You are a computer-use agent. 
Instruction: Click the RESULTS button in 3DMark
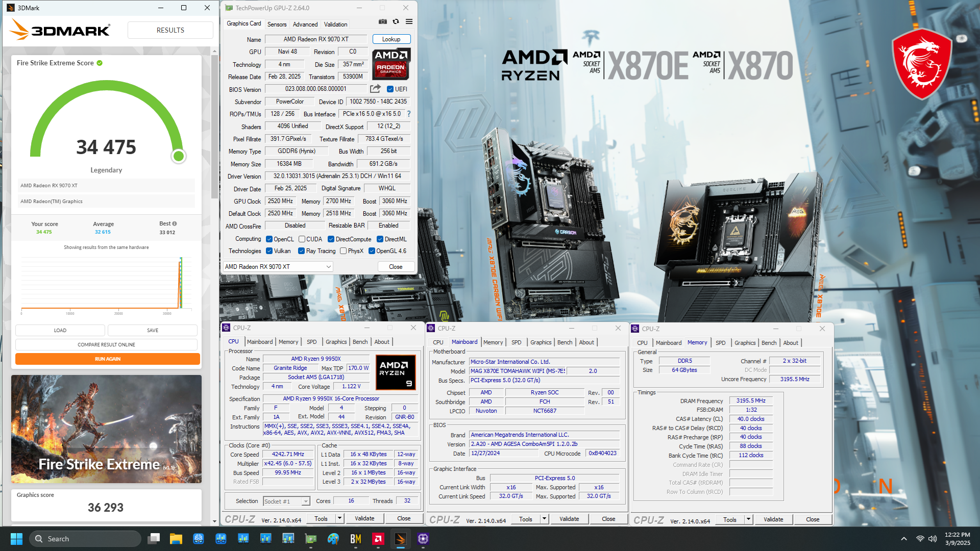(x=170, y=30)
